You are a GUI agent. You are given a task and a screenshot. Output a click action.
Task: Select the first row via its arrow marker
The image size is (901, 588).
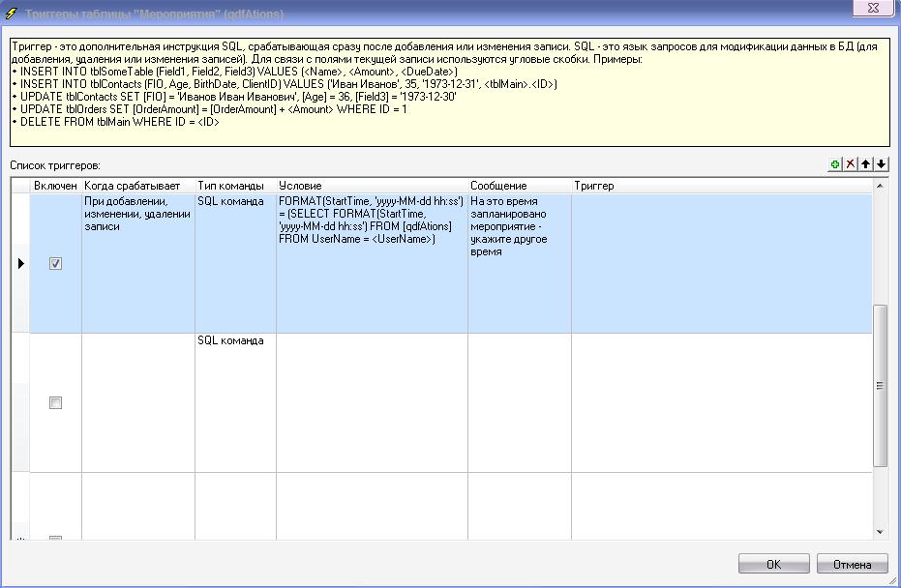coord(20,263)
